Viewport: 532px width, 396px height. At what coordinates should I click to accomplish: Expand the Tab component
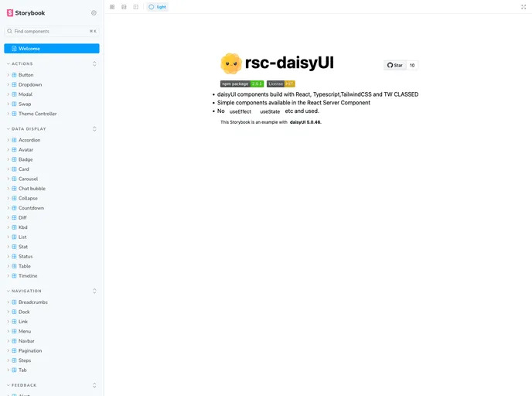click(52, 370)
